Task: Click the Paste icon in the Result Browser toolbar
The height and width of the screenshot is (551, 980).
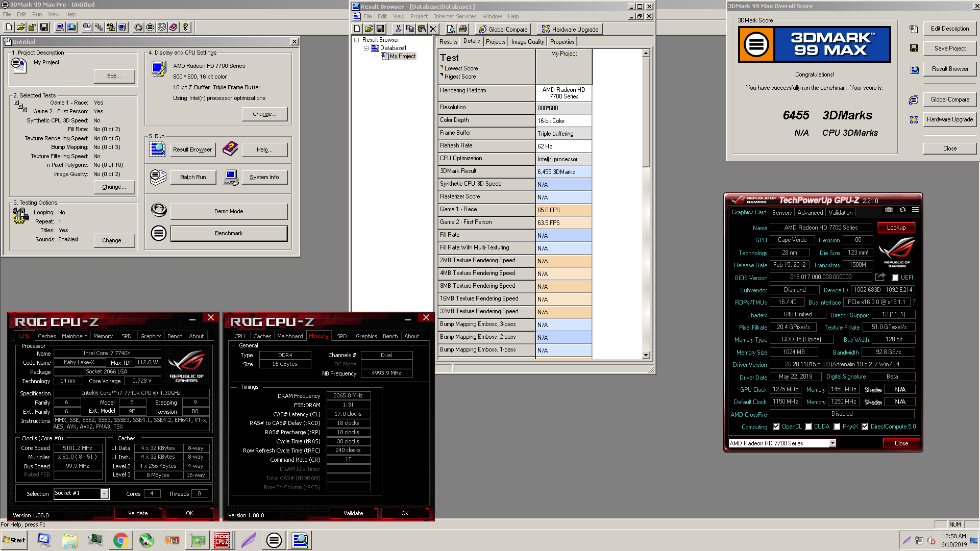Action: pyautogui.click(x=422, y=29)
